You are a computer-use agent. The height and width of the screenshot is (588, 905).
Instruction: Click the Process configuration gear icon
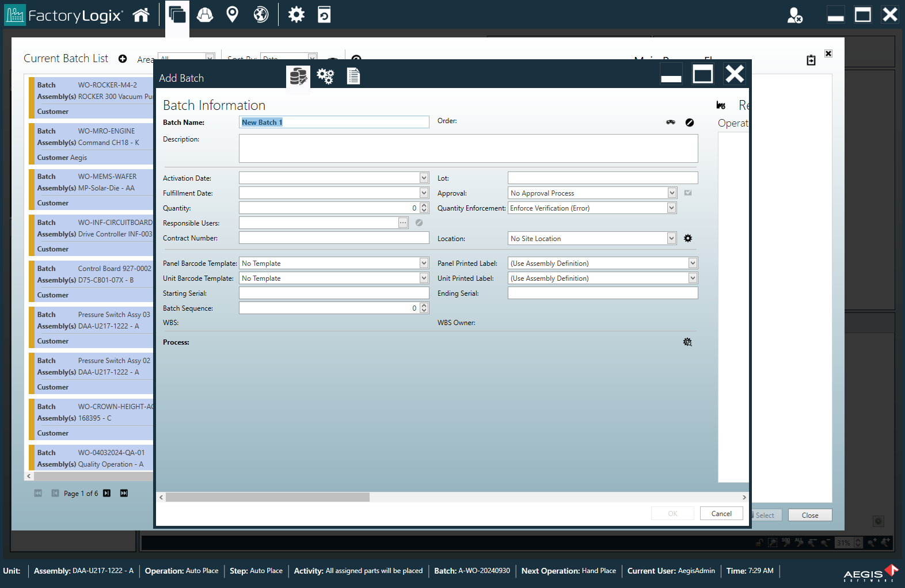point(687,342)
